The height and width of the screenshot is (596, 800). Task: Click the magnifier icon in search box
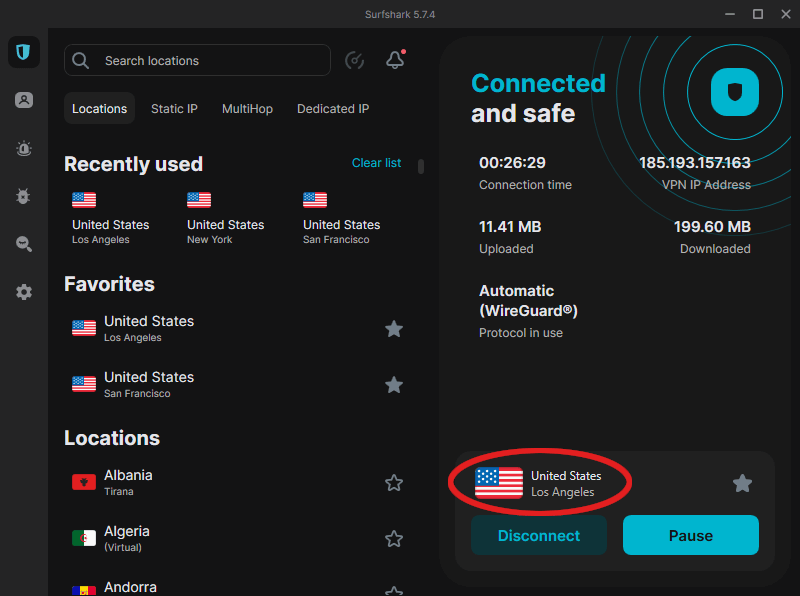81,61
